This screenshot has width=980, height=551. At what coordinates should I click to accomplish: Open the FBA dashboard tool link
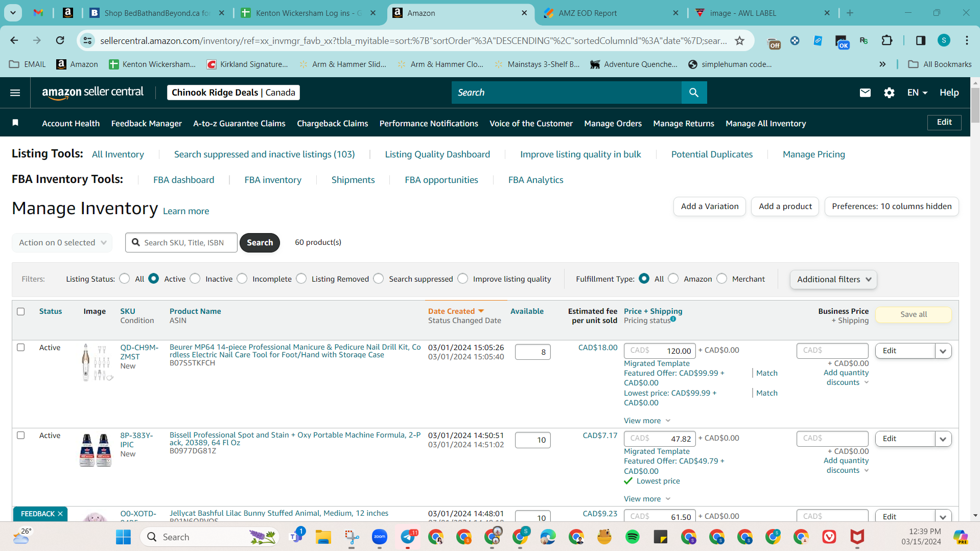[184, 180]
